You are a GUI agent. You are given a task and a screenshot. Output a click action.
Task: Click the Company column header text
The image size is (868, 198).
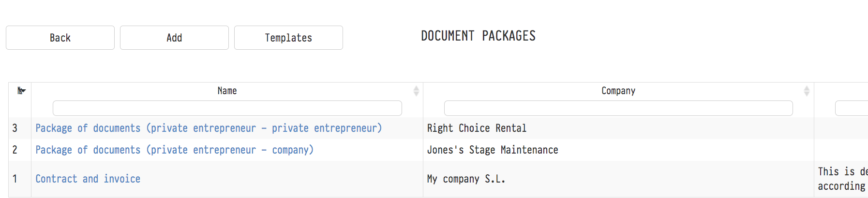pyautogui.click(x=618, y=91)
